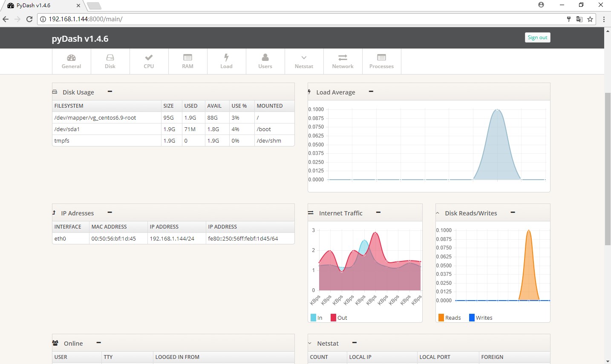
Task: Click the 95G size cell
Action: click(172, 118)
